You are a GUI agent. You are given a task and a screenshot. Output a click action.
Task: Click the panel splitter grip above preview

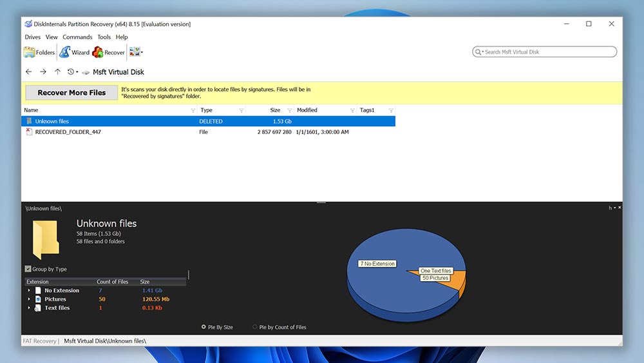(x=321, y=202)
